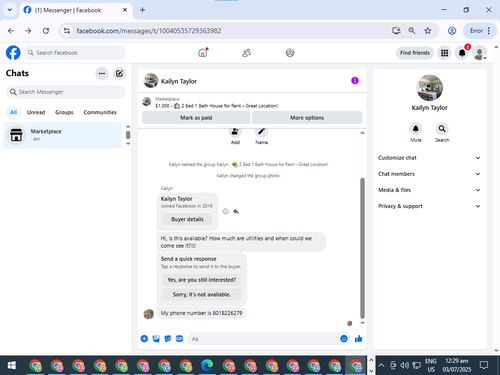
Task: React to Kailyn Taylor card with emoji icon
Action: pyautogui.click(x=226, y=211)
